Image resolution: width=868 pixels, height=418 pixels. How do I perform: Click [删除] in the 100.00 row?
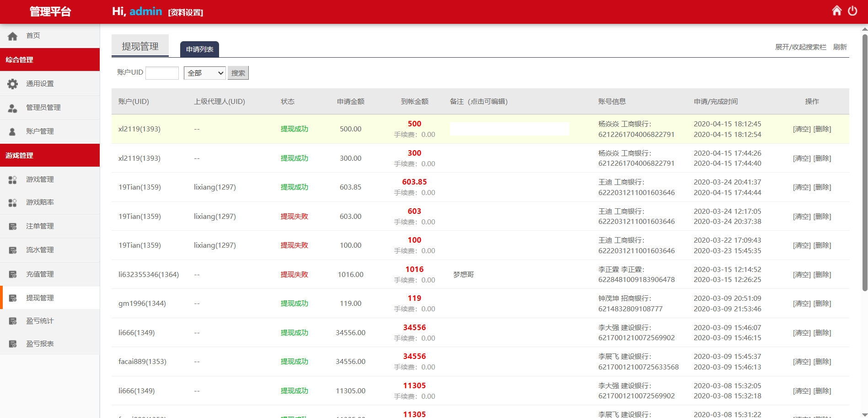(822, 245)
